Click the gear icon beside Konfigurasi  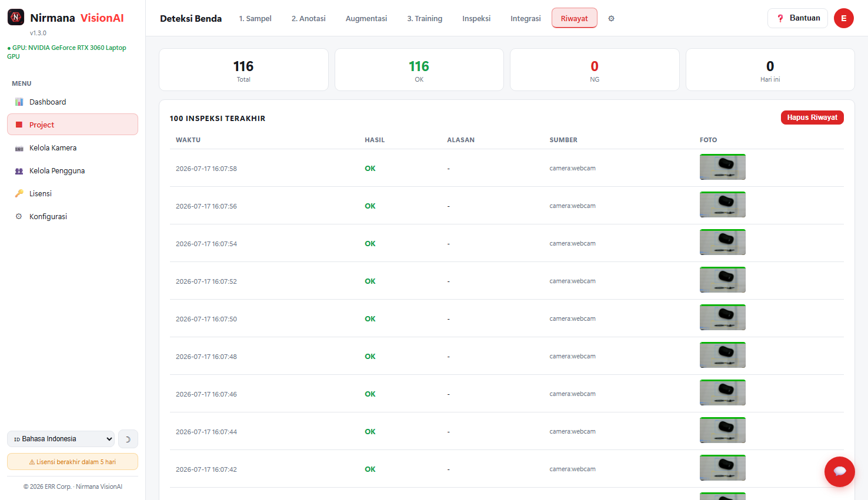point(19,216)
